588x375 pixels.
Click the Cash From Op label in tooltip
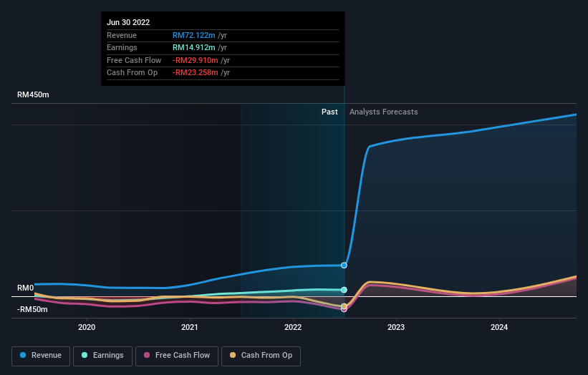(132, 73)
